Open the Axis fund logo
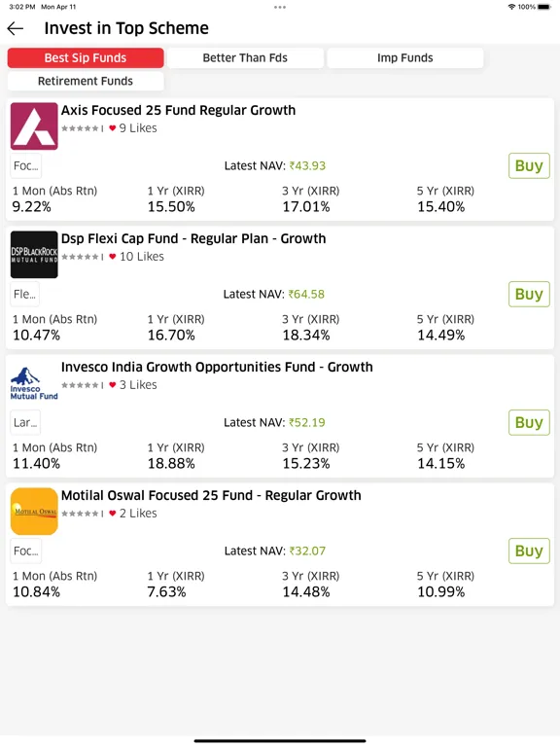Image resolution: width=560 pixels, height=747 pixels. [34, 126]
